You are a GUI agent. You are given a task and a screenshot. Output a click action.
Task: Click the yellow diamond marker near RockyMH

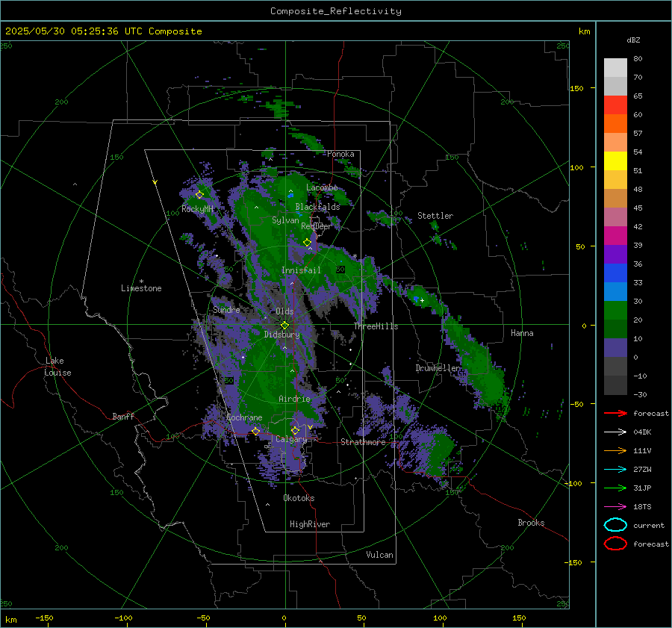pos(199,195)
